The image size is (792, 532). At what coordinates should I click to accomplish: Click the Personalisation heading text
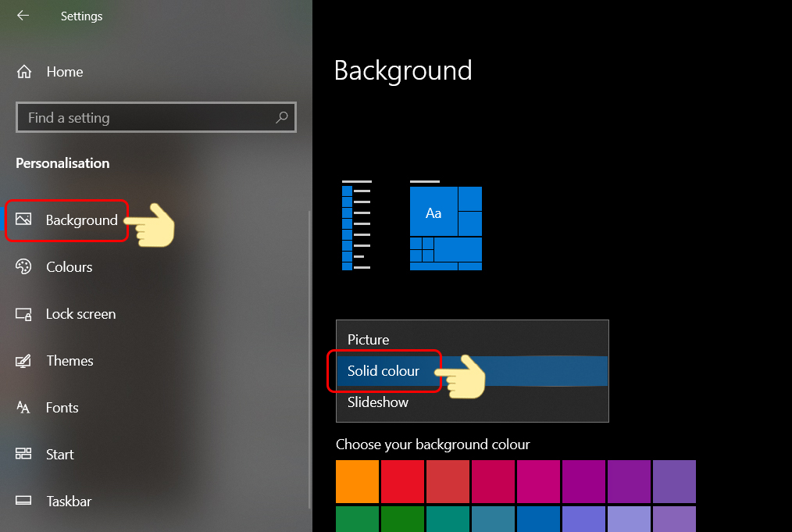62,163
